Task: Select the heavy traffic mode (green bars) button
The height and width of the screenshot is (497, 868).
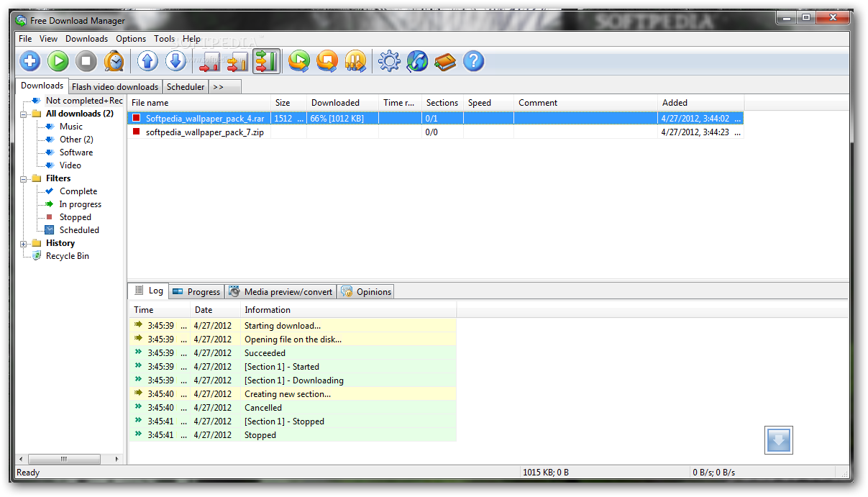Action: [266, 62]
